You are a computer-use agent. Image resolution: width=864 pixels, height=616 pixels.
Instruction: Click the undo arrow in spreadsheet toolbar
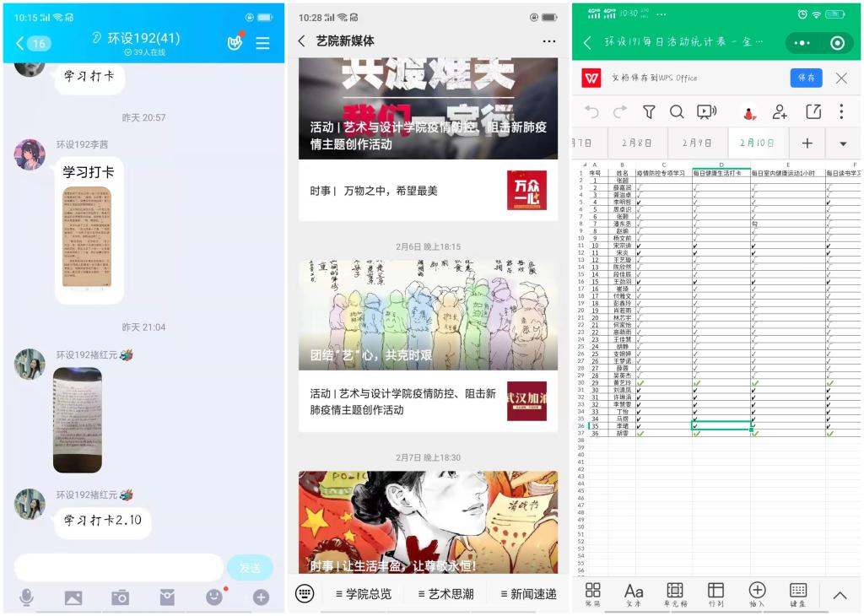click(x=591, y=112)
